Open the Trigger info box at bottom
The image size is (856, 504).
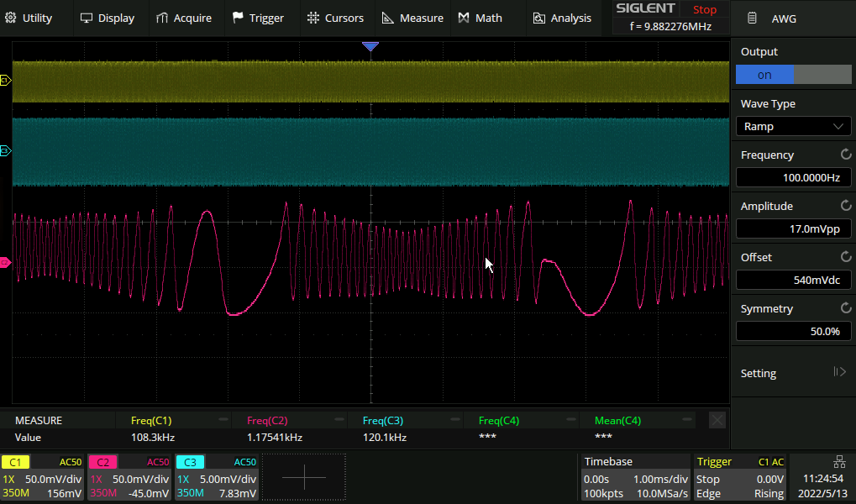739,477
